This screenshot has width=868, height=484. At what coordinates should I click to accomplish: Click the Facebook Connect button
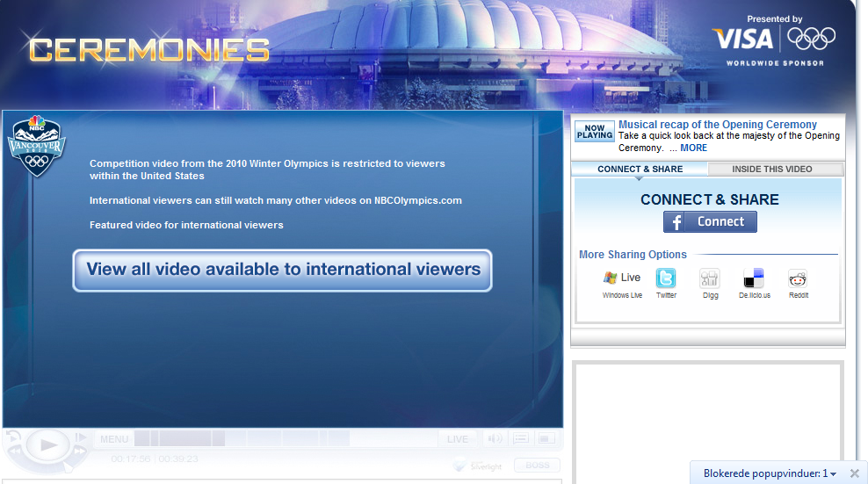pyautogui.click(x=710, y=222)
